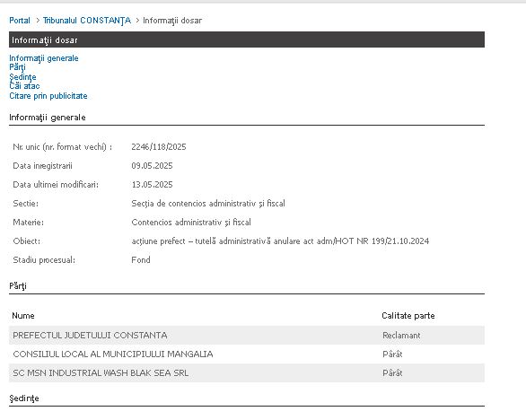Click registration date 09.05.2025
The height and width of the screenshot is (420, 526).
point(152,166)
